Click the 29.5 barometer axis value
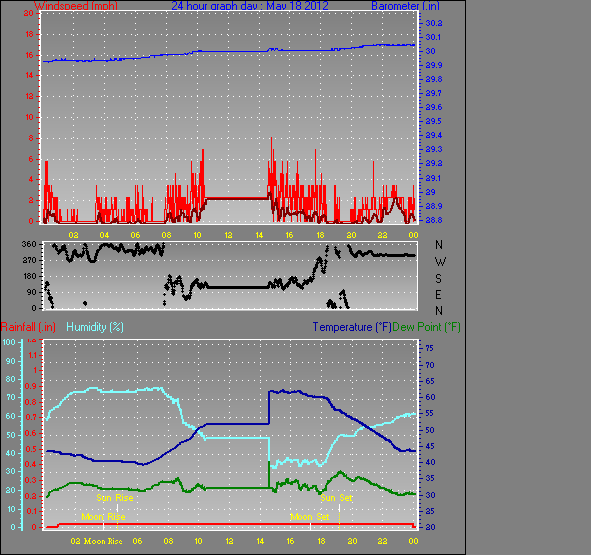591x555 pixels. pyautogui.click(x=433, y=121)
